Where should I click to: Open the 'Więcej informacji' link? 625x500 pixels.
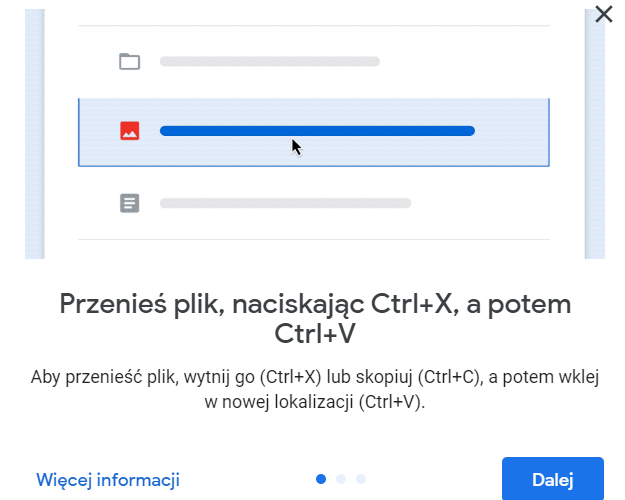point(108,480)
